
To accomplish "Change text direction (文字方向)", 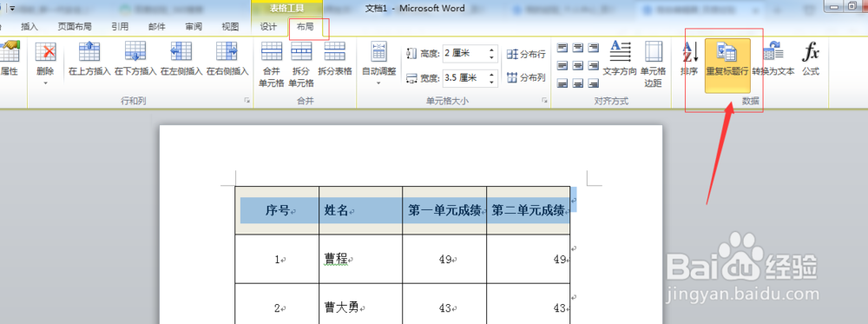I will click(620, 58).
